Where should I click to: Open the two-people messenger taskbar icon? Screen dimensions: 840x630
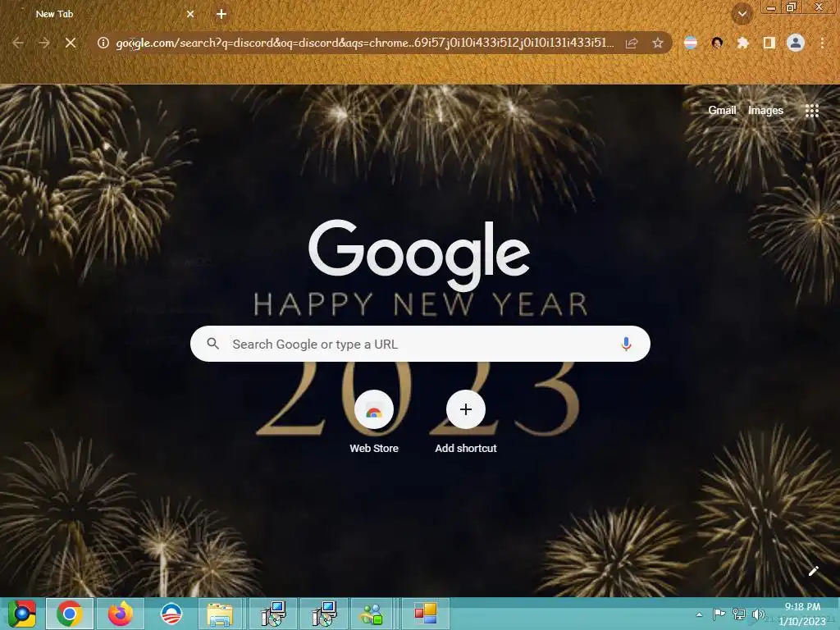coord(372,614)
